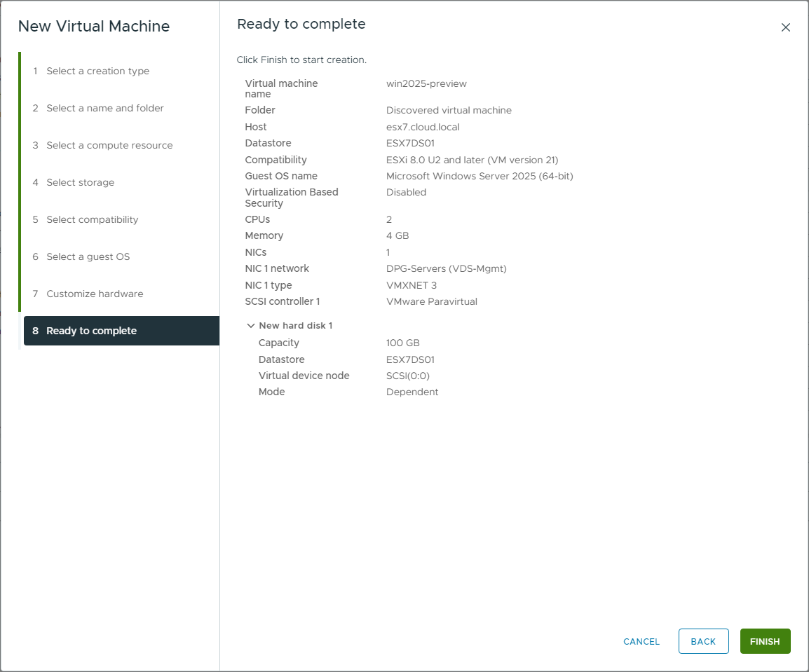This screenshot has height=672, width=809.
Task: Open step 6 Select a guest OS
Action: tap(88, 256)
